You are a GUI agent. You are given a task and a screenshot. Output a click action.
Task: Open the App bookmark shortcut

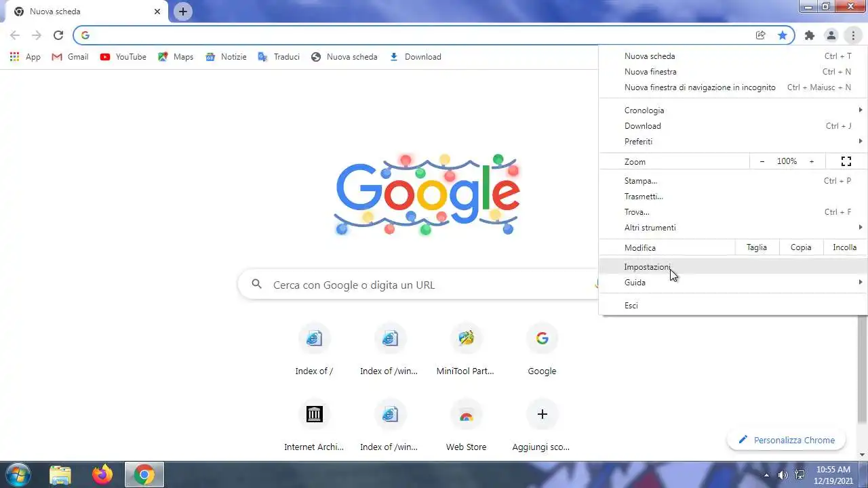coord(25,57)
